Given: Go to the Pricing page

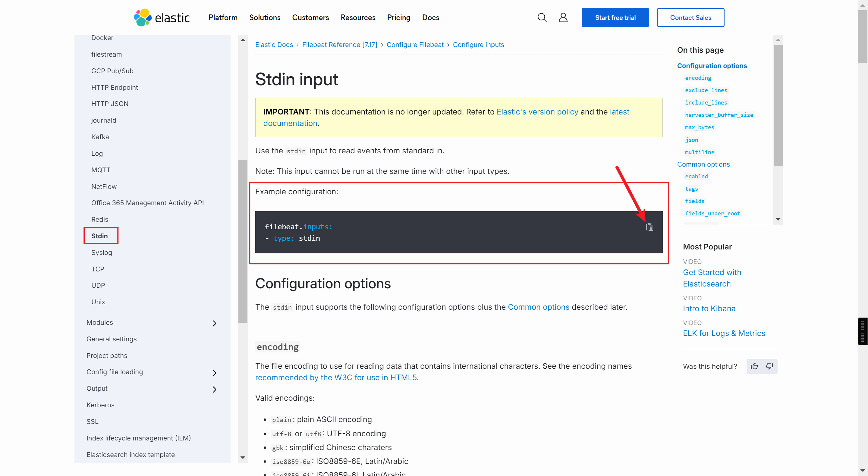Looking at the screenshot, I should click(399, 17).
